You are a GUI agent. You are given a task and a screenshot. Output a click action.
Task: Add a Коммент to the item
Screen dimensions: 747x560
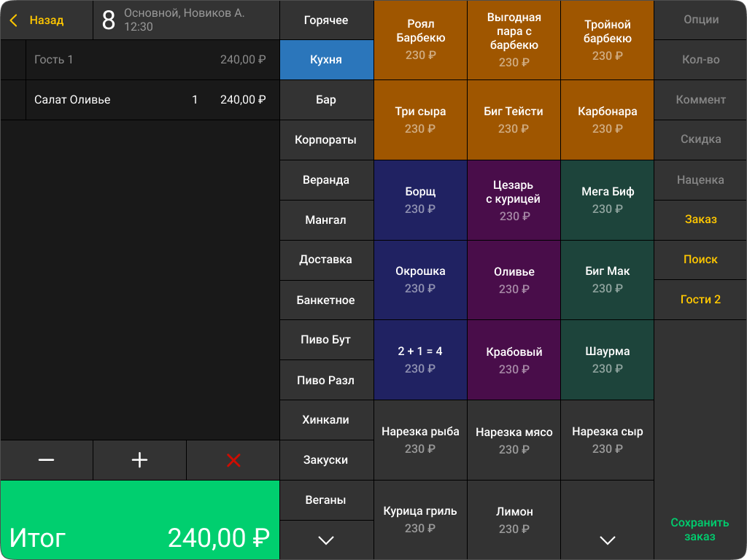pos(700,100)
